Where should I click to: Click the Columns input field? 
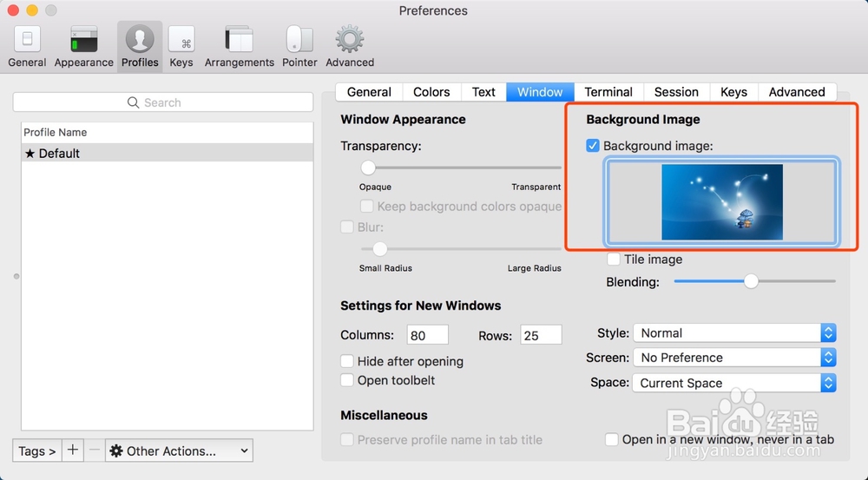click(x=427, y=335)
